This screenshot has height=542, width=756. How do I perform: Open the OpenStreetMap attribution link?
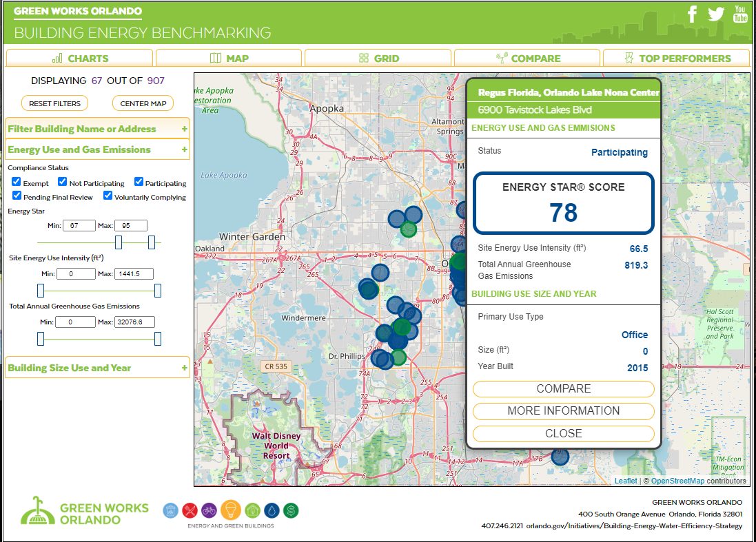tap(677, 481)
